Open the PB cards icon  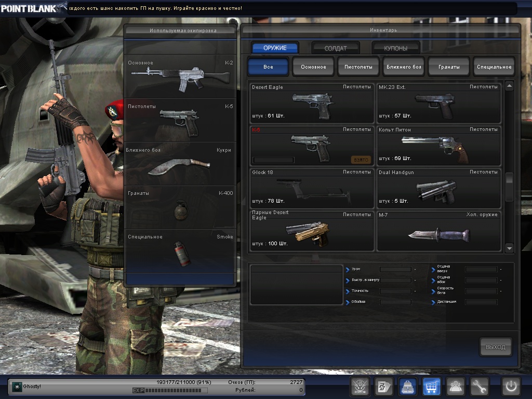click(383, 386)
